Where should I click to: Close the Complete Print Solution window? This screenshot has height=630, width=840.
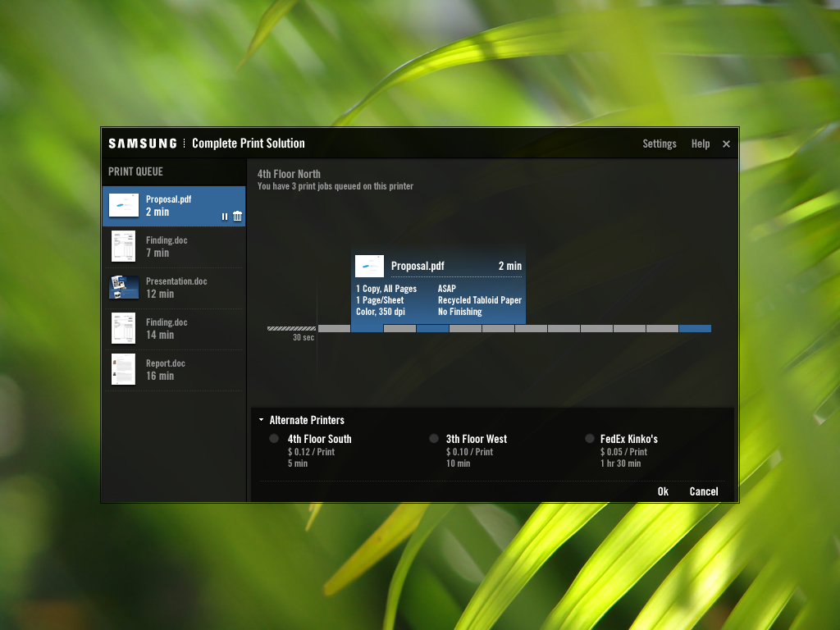coord(727,144)
